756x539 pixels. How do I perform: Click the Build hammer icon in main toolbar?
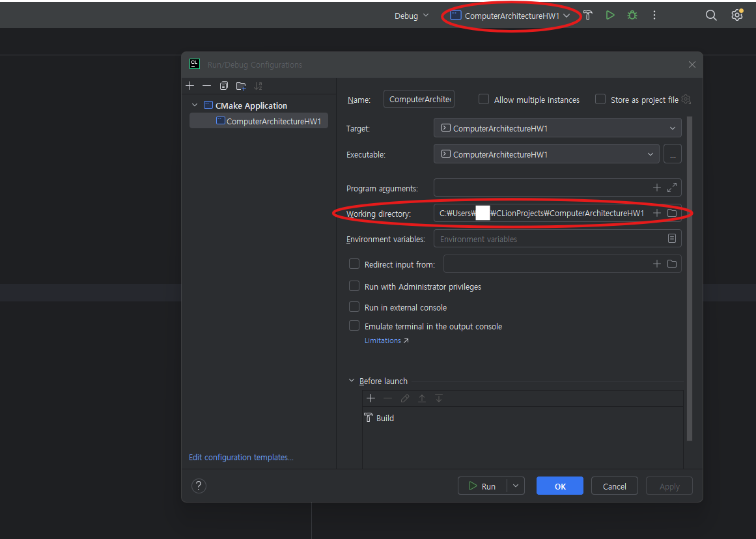tap(588, 16)
